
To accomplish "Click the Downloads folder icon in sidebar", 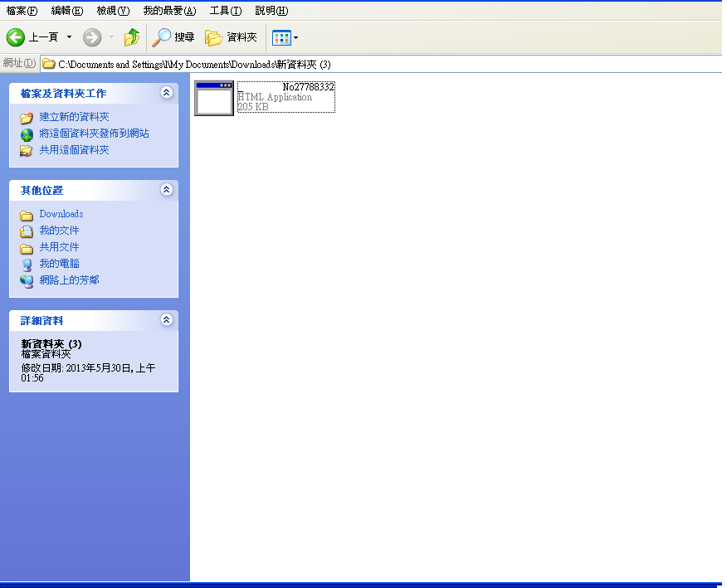I will pos(27,216).
